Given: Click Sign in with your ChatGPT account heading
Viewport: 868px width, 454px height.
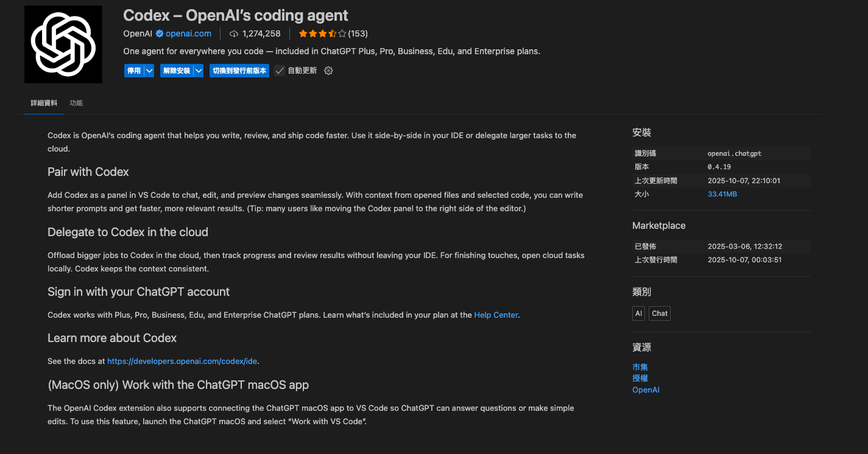Looking at the screenshot, I should pyautogui.click(x=138, y=292).
